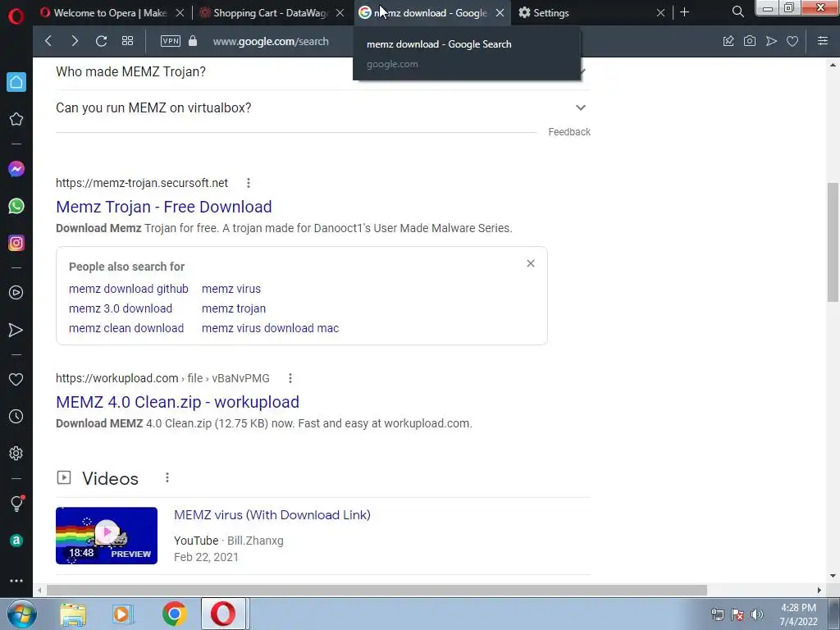Open the Windows Start menu
Viewport: 840px width, 630px height.
pos(22,614)
